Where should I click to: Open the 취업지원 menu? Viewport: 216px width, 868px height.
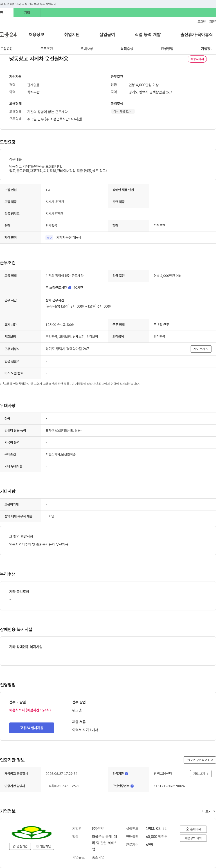coord(72,35)
